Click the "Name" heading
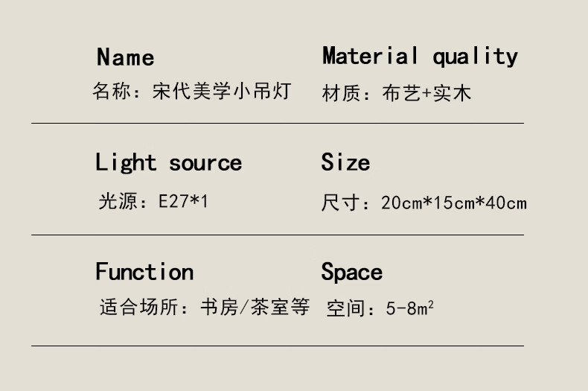This screenshot has height=391, width=588. point(125,57)
